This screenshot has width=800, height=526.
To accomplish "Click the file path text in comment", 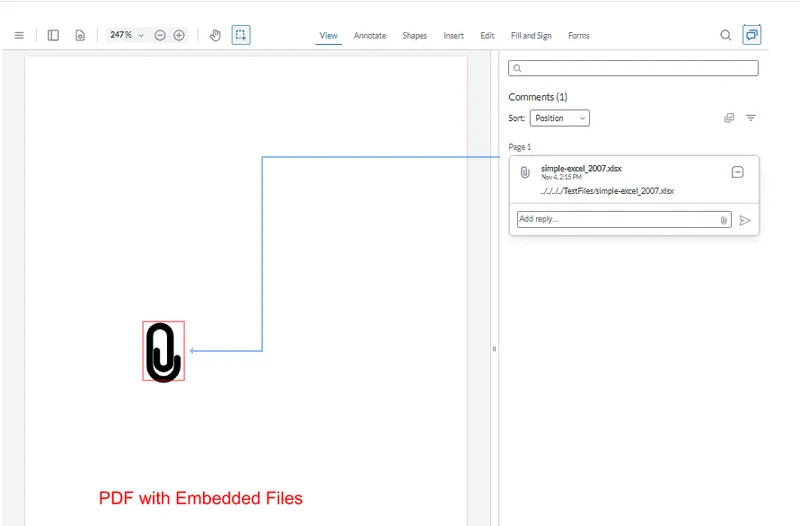I will click(x=607, y=191).
